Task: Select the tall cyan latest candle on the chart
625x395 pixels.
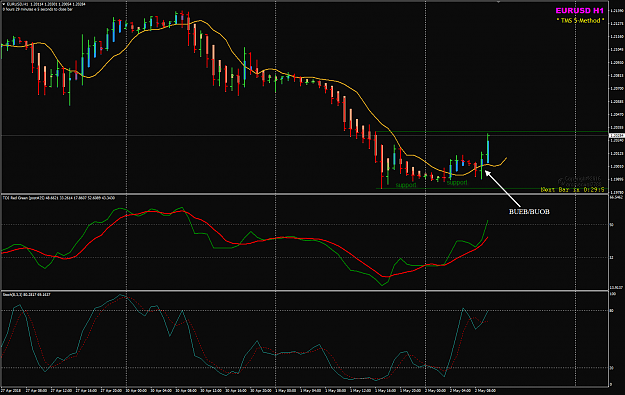Action: tap(487, 148)
